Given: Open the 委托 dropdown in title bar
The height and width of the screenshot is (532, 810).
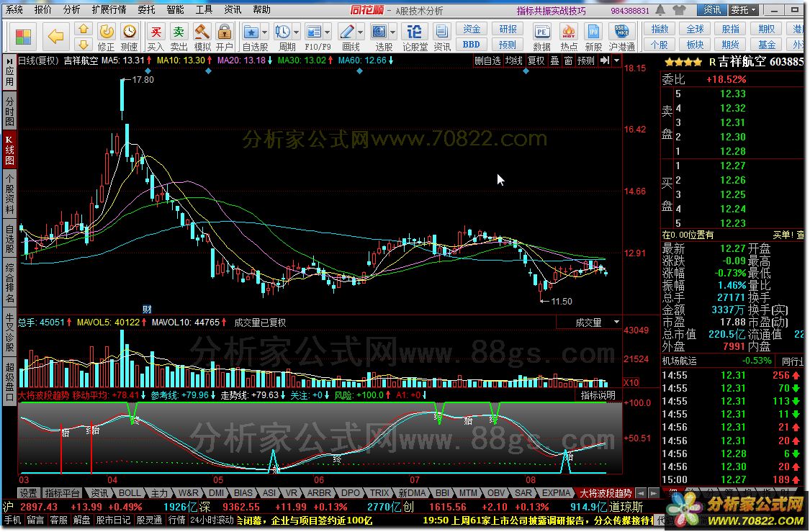Looking at the screenshot, I should [x=744, y=10].
